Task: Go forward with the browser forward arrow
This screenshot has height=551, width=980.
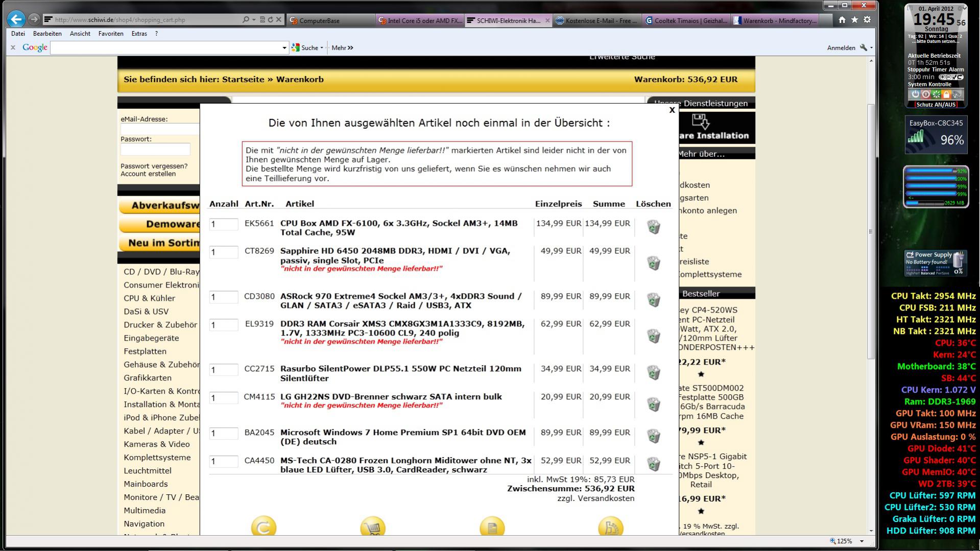Action: [x=34, y=19]
